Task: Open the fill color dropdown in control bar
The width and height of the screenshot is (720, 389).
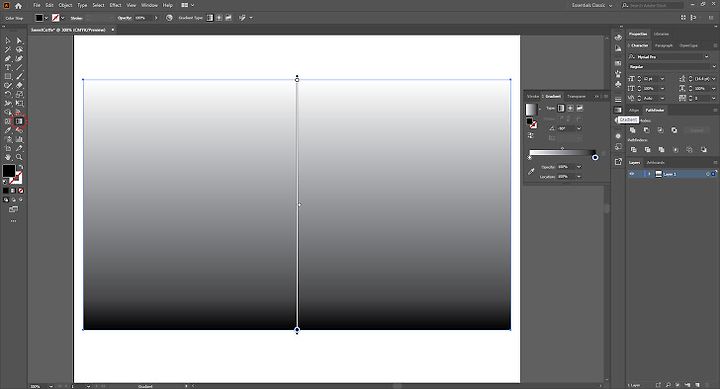Action: 46,18
